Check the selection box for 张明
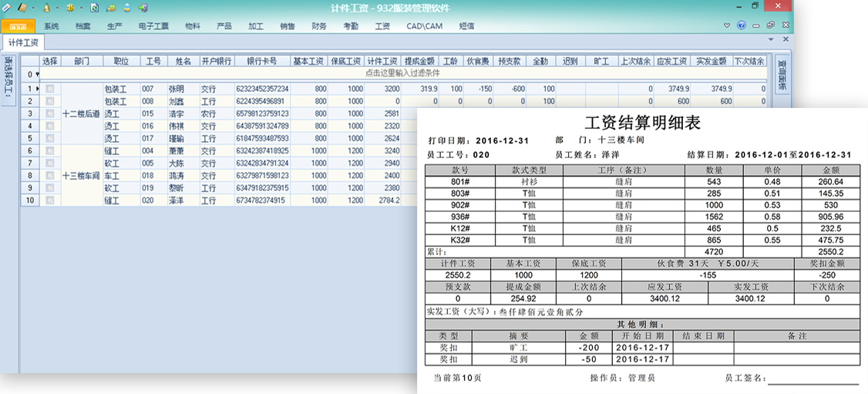 pos(50,89)
